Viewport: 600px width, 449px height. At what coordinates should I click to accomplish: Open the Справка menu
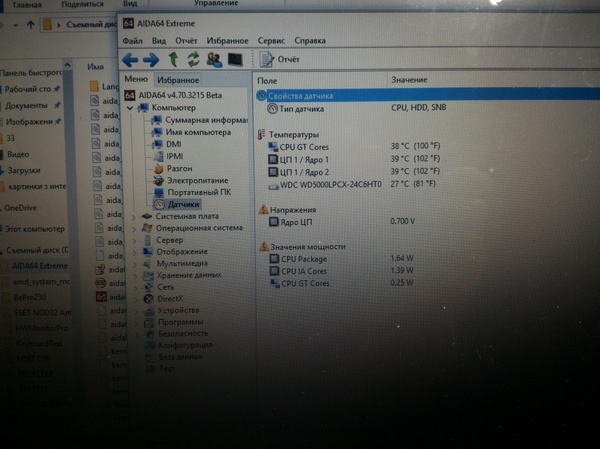310,41
